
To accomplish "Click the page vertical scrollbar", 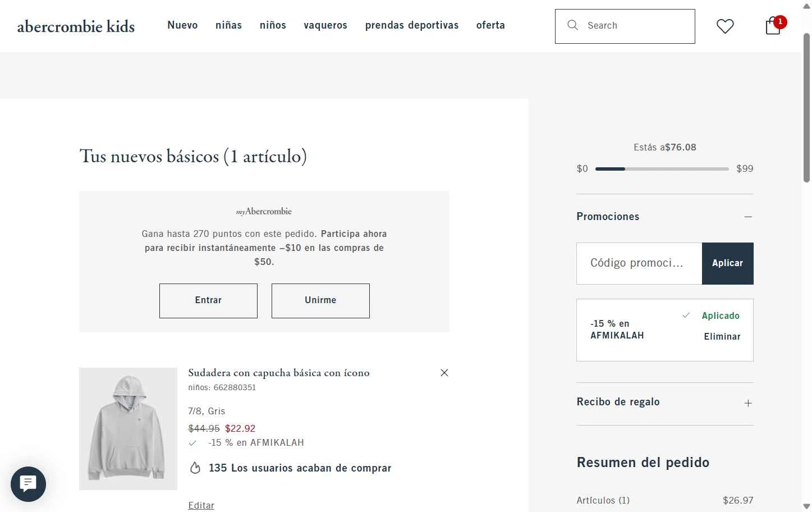I will [806, 107].
